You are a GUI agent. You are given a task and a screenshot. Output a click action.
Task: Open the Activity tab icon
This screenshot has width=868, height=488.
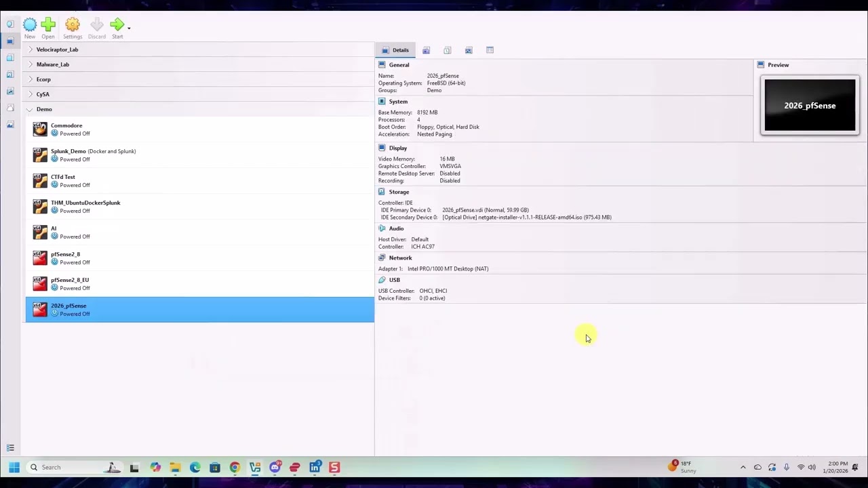tap(469, 50)
